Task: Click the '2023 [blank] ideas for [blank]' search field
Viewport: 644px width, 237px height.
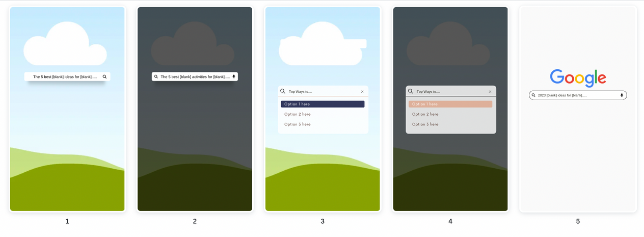Action: pyautogui.click(x=578, y=95)
